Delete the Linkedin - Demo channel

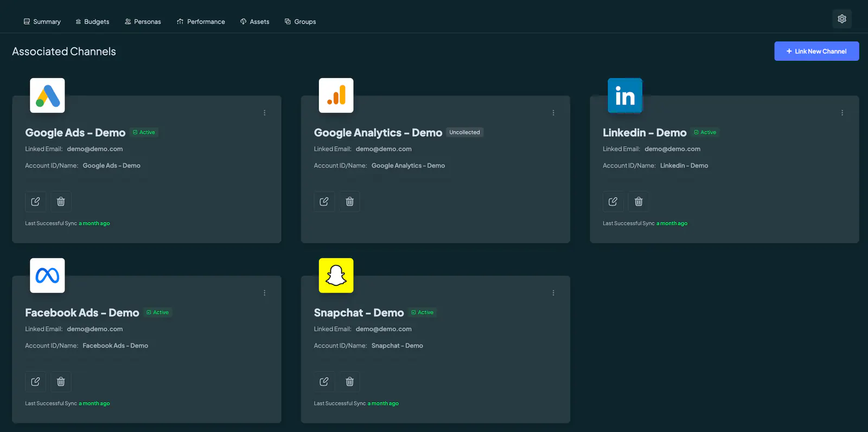tap(639, 201)
